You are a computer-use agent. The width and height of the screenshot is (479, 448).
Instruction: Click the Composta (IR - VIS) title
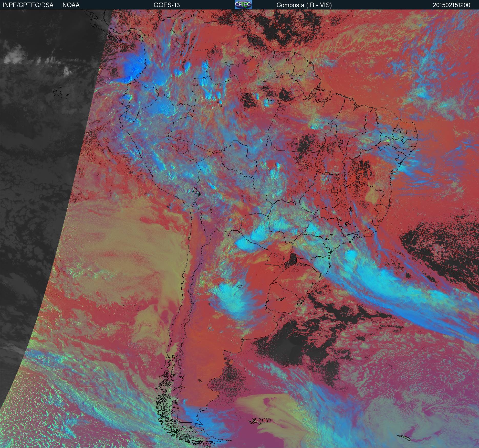304,5
